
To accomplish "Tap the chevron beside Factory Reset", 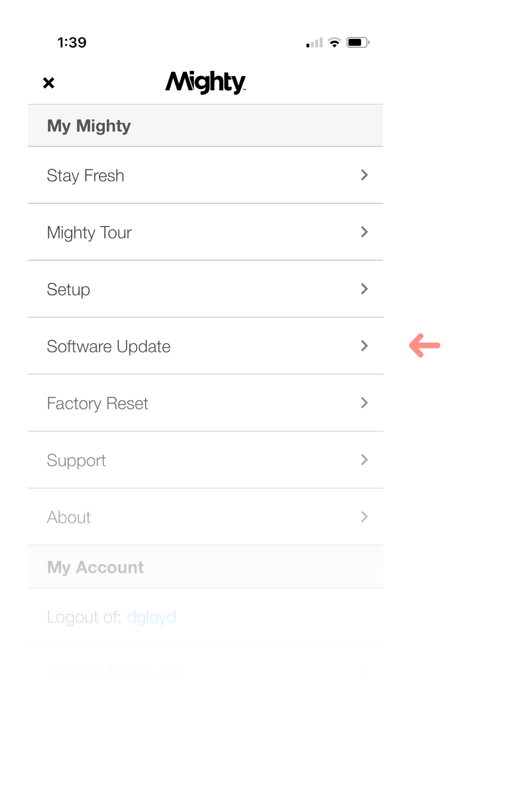I will [364, 403].
